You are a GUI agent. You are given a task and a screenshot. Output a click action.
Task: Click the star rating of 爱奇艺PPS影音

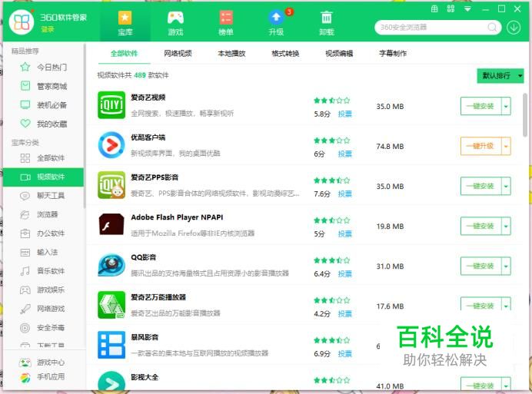331,180
